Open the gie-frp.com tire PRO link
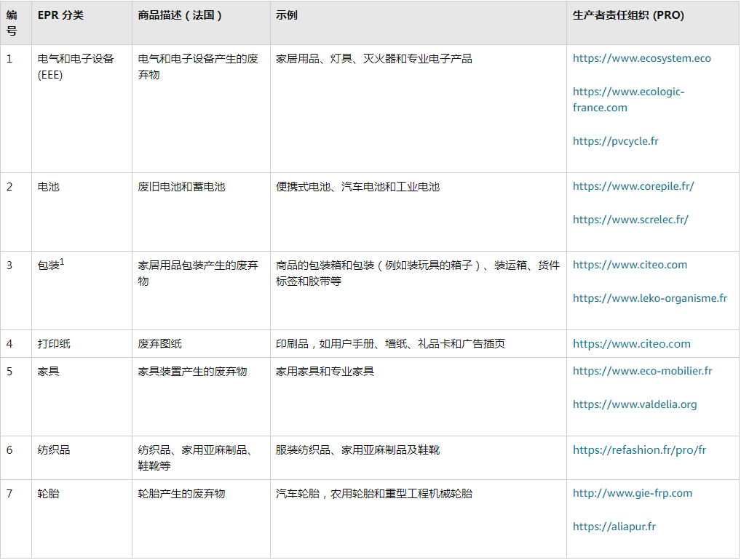 630,492
